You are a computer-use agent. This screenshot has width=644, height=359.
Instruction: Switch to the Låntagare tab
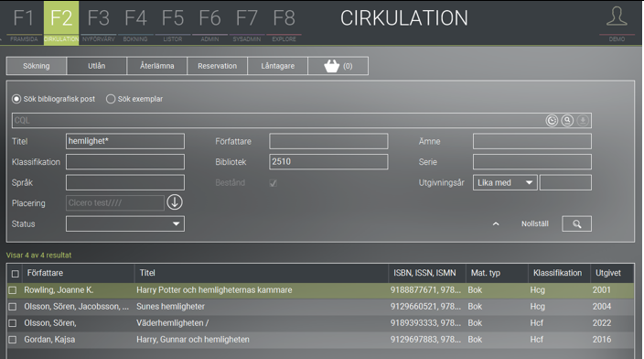tap(278, 66)
